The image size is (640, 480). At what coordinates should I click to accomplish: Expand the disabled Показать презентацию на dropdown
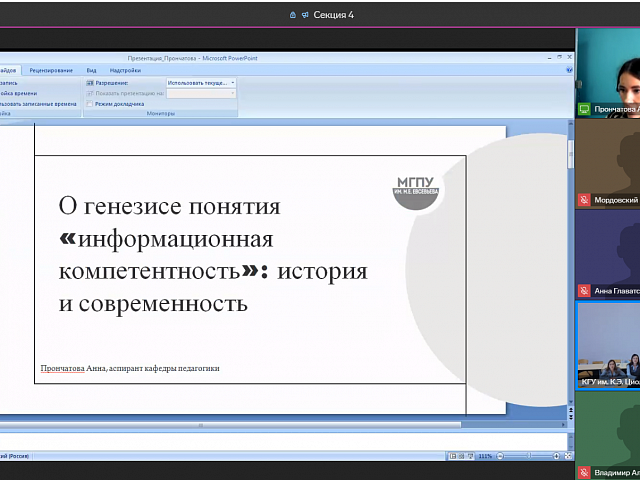pos(201,93)
